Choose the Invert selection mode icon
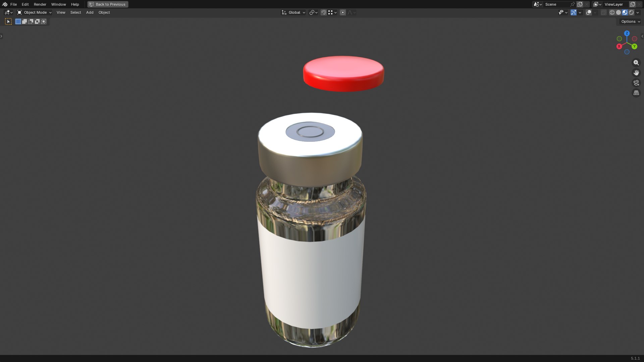Viewport: 644px width, 362px height. 37,21
